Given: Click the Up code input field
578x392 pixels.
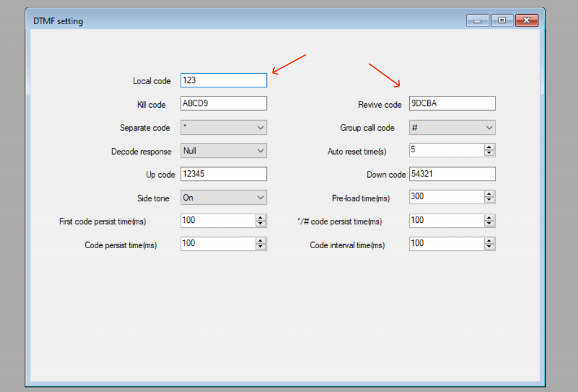Looking at the screenshot, I should click(223, 174).
